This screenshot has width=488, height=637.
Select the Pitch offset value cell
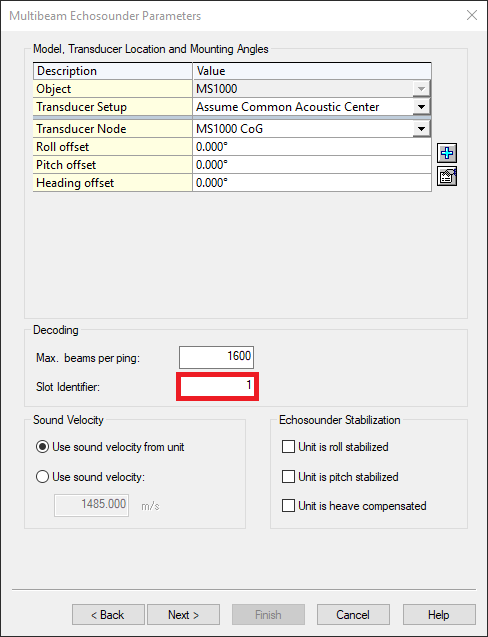tap(312, 165)
